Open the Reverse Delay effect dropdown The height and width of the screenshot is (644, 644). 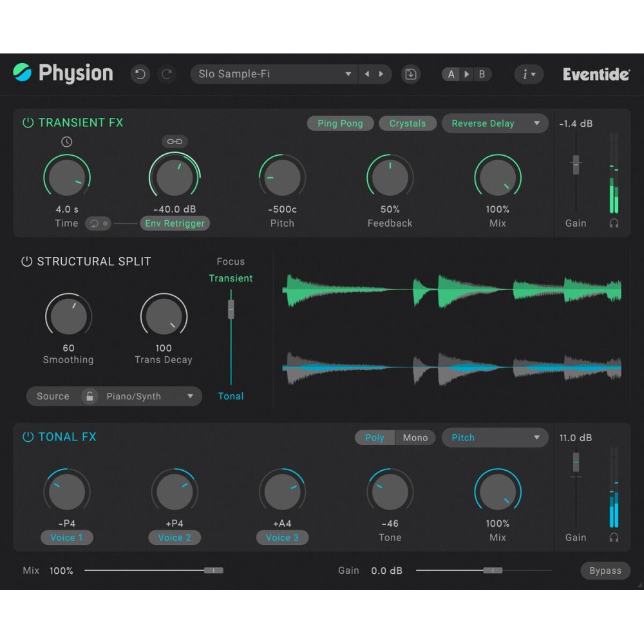click(x=495, y=123)
